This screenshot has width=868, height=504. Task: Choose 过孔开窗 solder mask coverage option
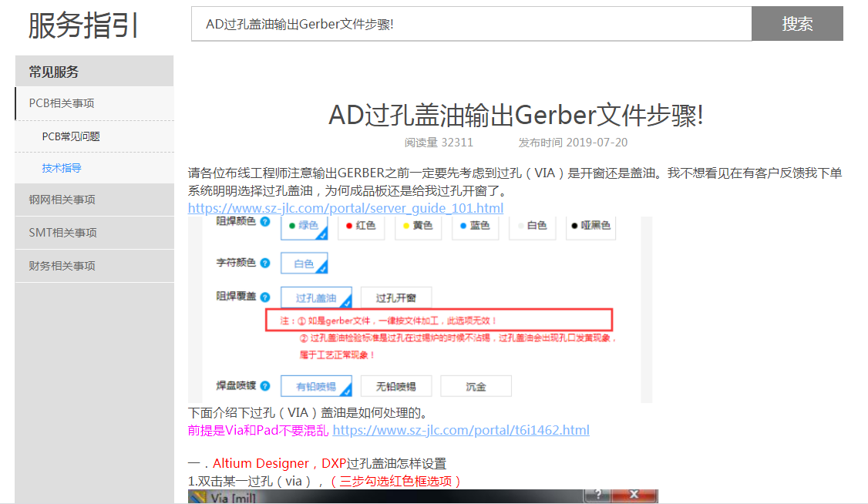pyautogui.click(x=395, y=298)
